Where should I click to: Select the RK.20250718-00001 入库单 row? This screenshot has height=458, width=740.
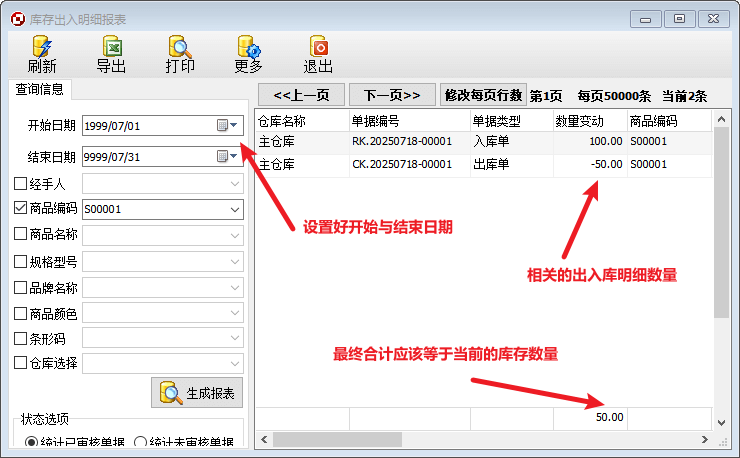coord(483,142)
